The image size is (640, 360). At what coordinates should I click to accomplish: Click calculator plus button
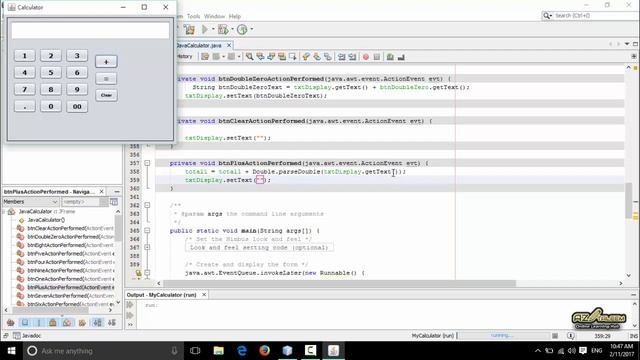106,62
